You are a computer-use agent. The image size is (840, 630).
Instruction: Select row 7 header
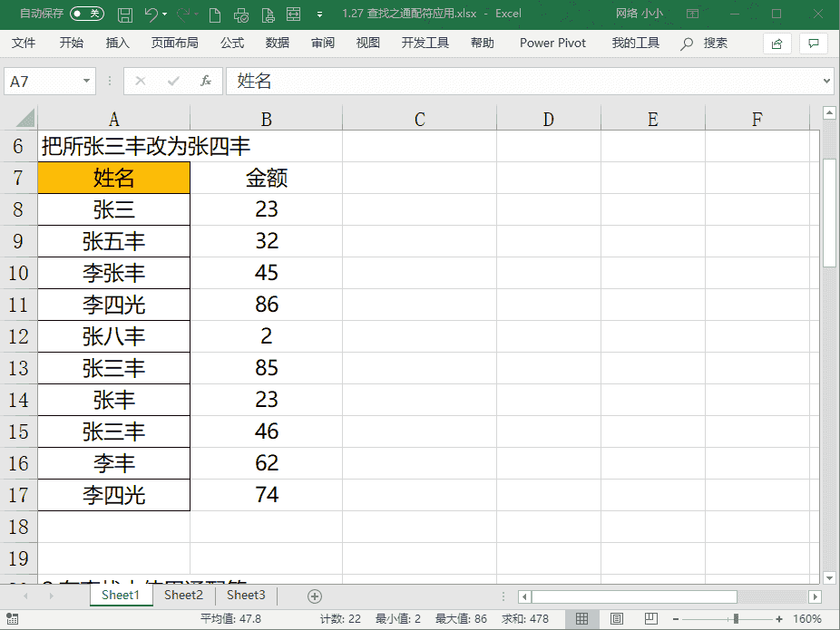(18, 178)
